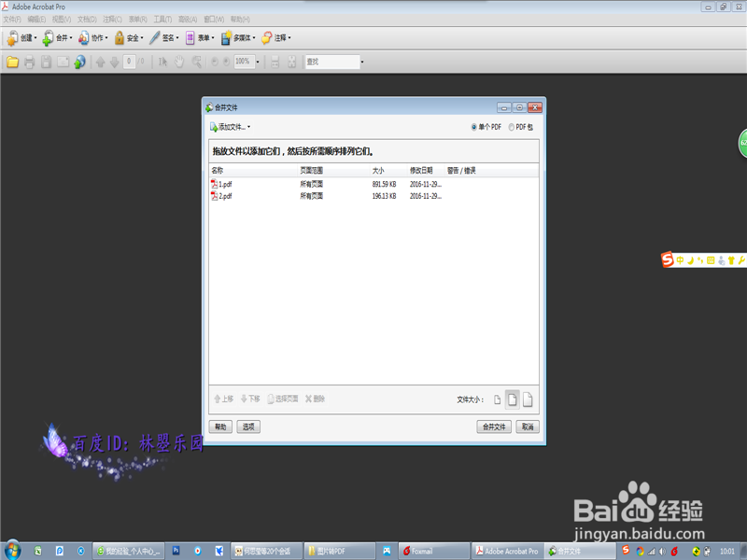
Task: Click the 帮助 help button in dialog
Action: pyautogui.click(x=220, y=427)
